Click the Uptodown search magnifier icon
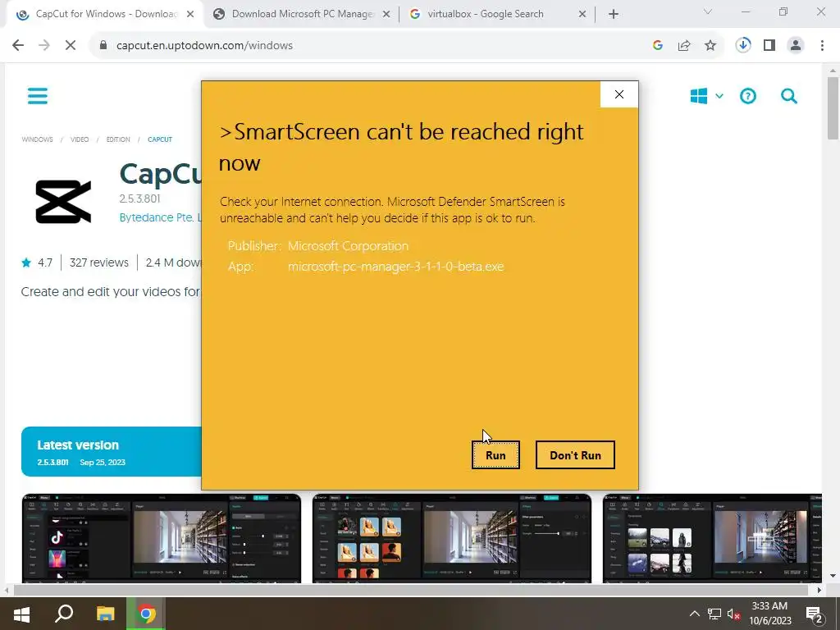840x630 pixels. pyautogui.click(x=789, y=97)
